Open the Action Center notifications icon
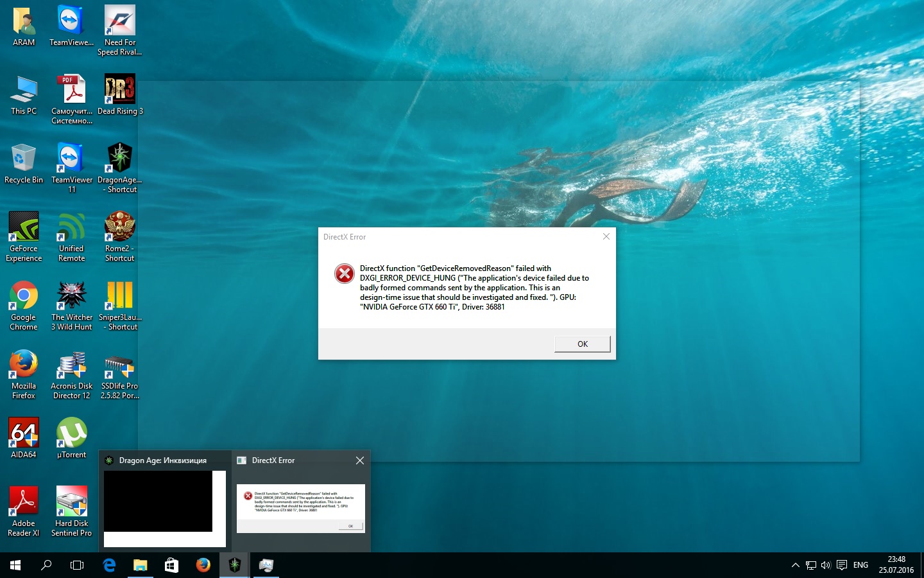 pos(842,565)
